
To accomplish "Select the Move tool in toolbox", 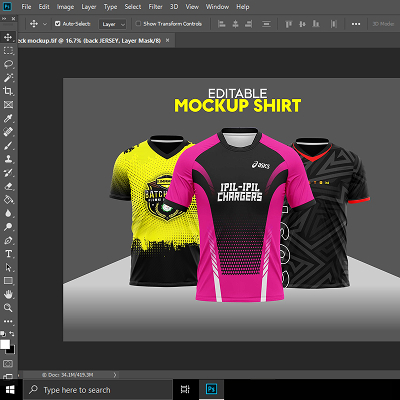I will coord(8,37).
